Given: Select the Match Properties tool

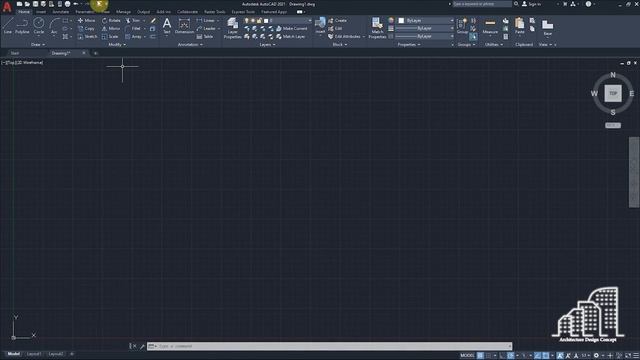Looking at the screenshot, I should [377, 28].
